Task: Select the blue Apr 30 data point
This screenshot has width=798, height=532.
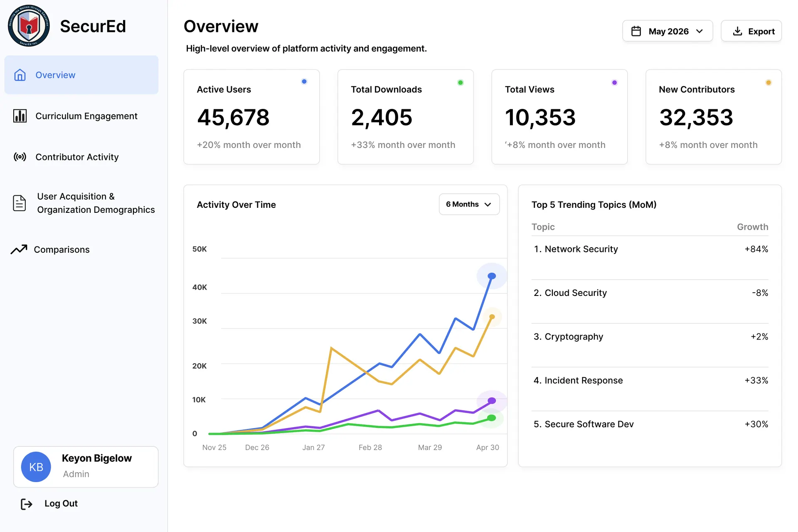Action: click(x=492, y=276)
